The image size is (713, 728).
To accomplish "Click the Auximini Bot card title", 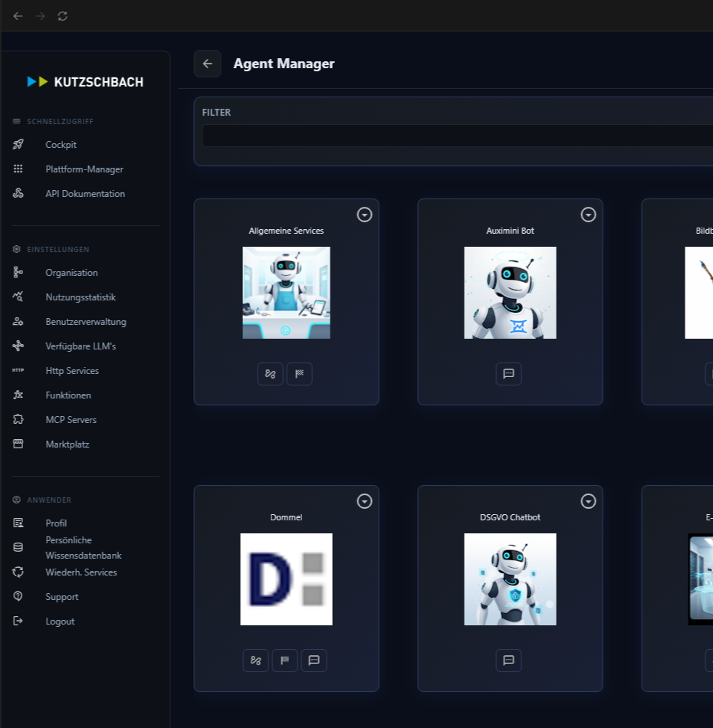I will (510, 231).
